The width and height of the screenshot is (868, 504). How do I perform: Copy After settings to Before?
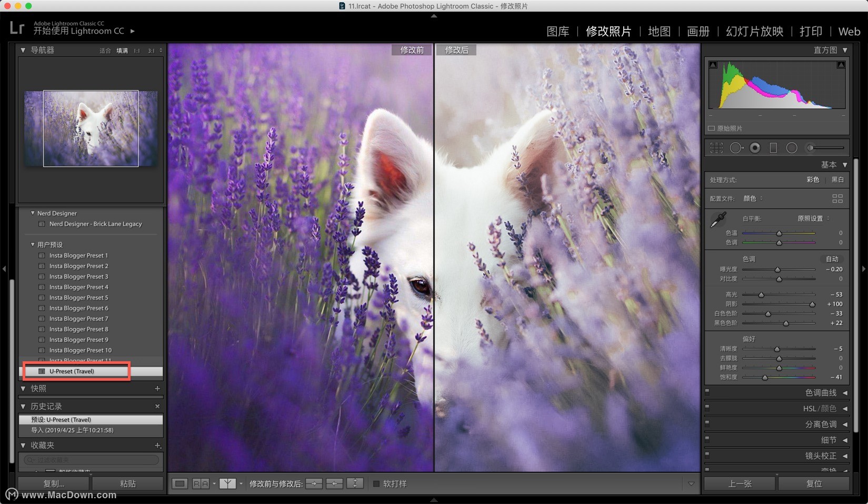point(334,483)
